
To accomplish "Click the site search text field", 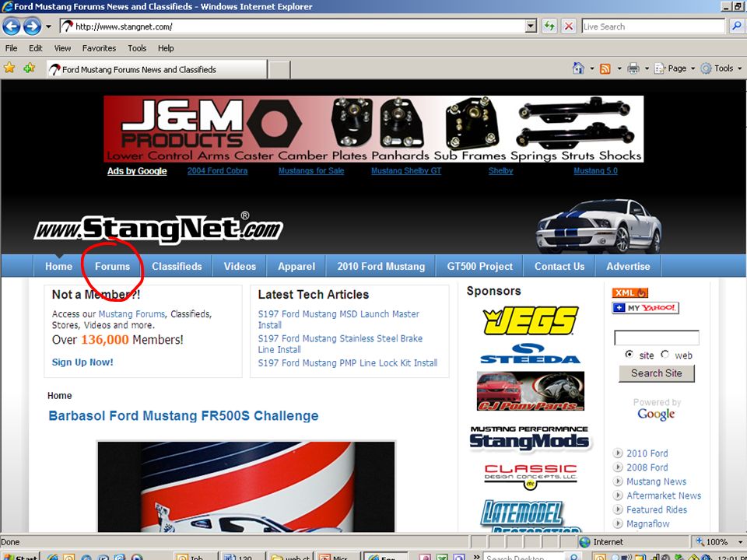I will pos(657,338).
